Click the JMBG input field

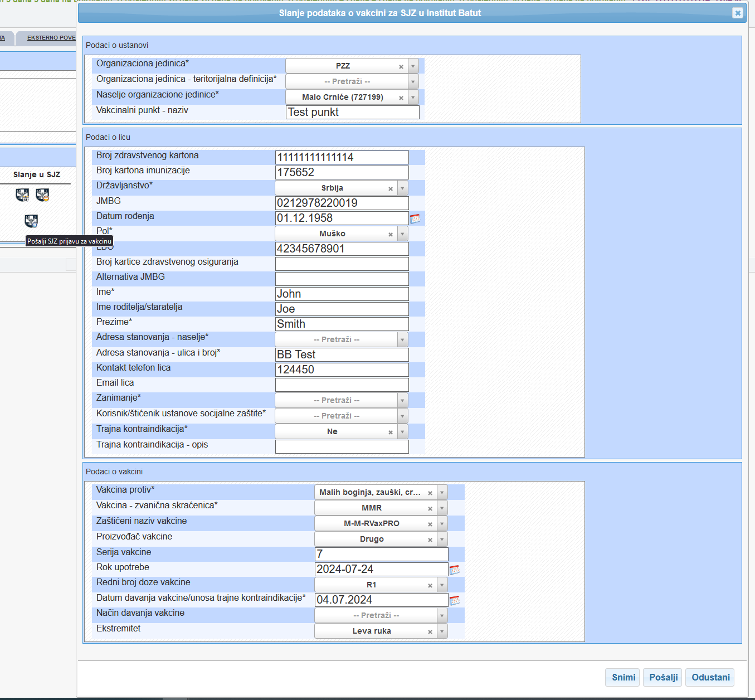coord(342,203)
